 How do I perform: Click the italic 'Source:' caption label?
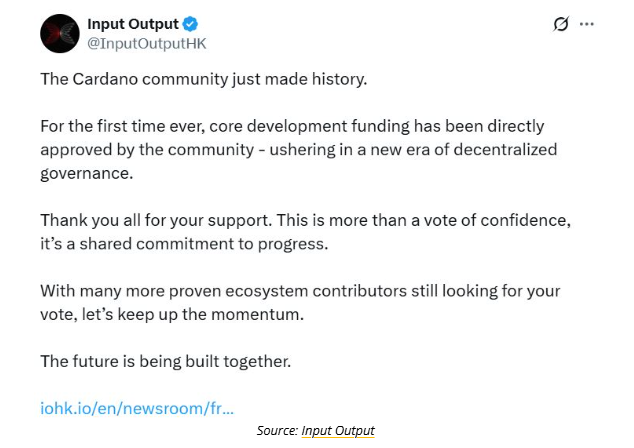click(x=276, y=430)
